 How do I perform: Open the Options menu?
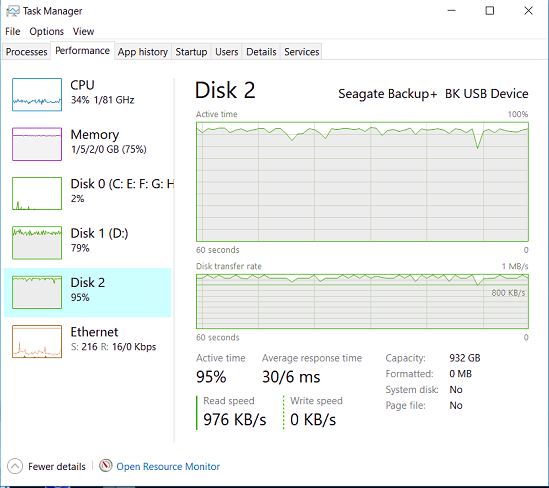(47, 32)
